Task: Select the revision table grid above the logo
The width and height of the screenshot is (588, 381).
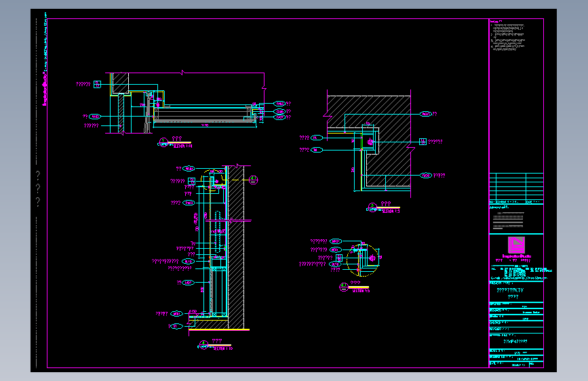Action: (516, 188)
